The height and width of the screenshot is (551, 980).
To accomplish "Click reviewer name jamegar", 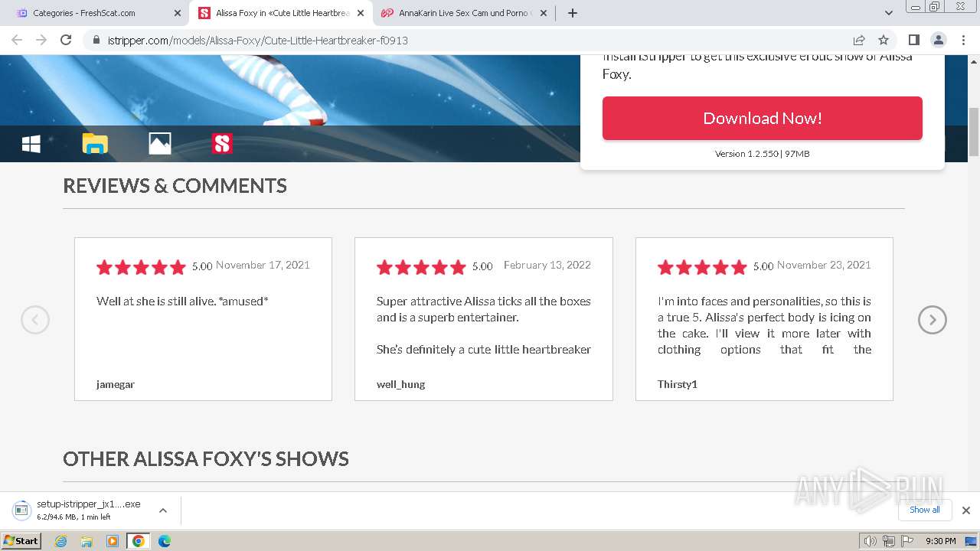I will tap(116, 384).
